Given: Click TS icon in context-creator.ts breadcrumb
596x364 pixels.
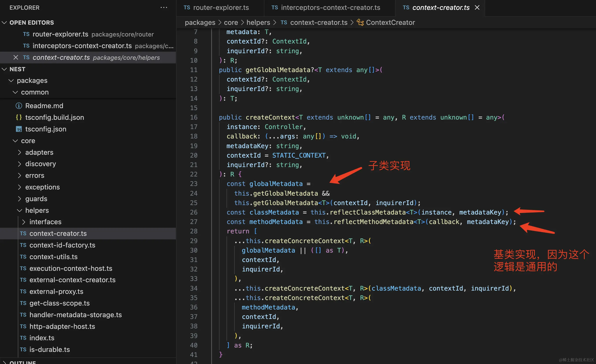Looking at the screenshot, I should pyautogui.click(x=284, y=22).
